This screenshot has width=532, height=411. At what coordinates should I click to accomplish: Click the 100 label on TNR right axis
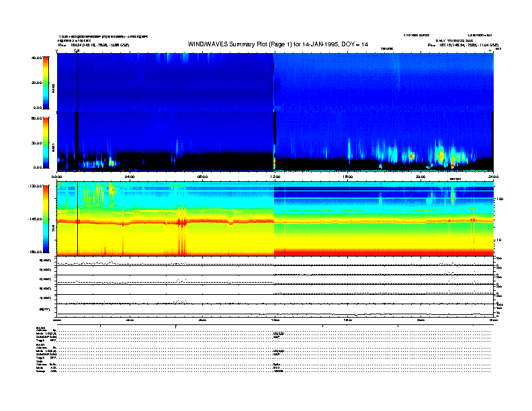point(500,199)
